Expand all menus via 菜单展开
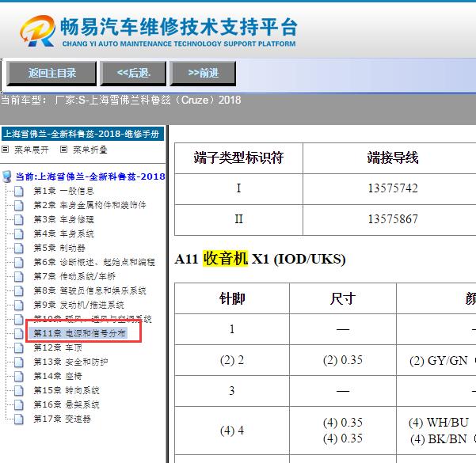This screenshot has width=476, height=463. coord(31,150)
